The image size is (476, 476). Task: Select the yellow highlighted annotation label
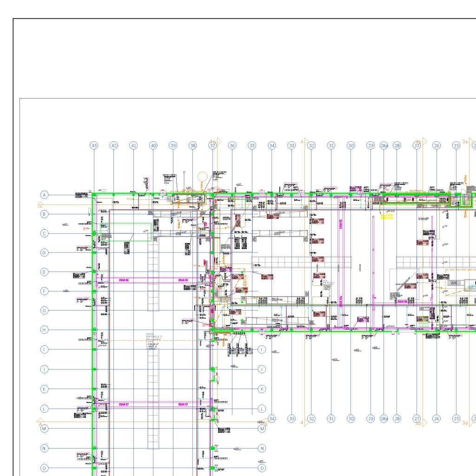click(387, 216)
